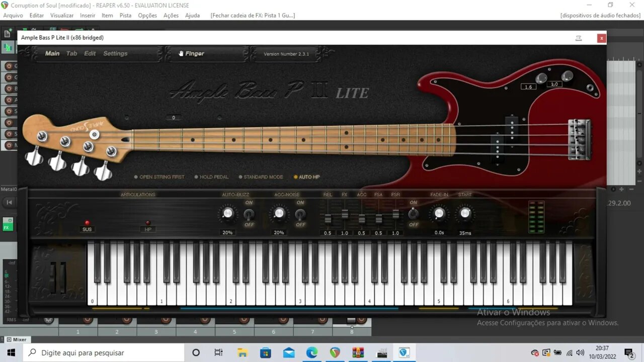Click the audio device closed status text
The height and width of the screenshot is (362, 644).
600,16
